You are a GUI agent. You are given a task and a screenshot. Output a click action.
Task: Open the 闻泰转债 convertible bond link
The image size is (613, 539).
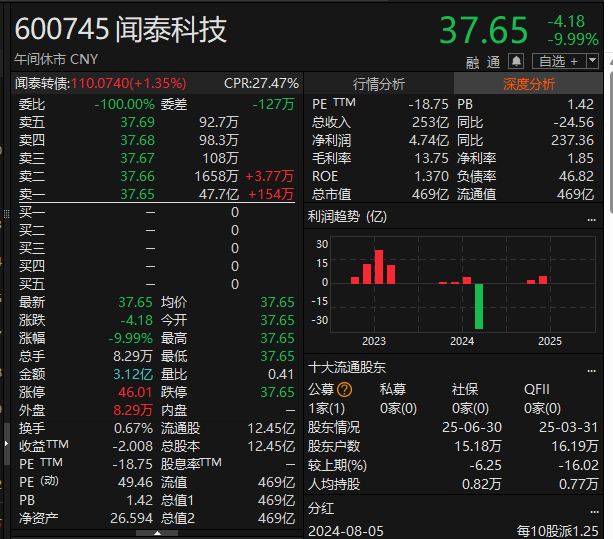[40, 83]
